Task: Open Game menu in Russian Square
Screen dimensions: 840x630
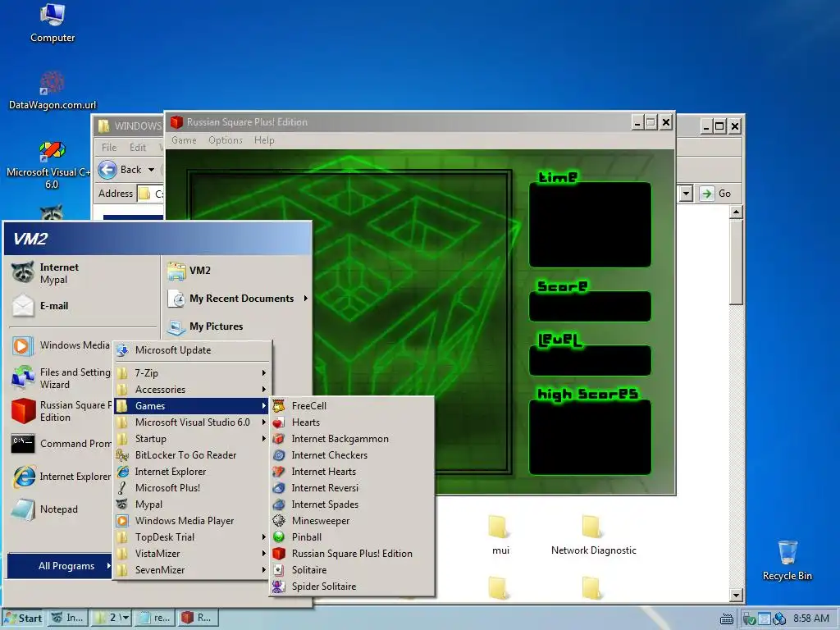Action: pos(184,140)
